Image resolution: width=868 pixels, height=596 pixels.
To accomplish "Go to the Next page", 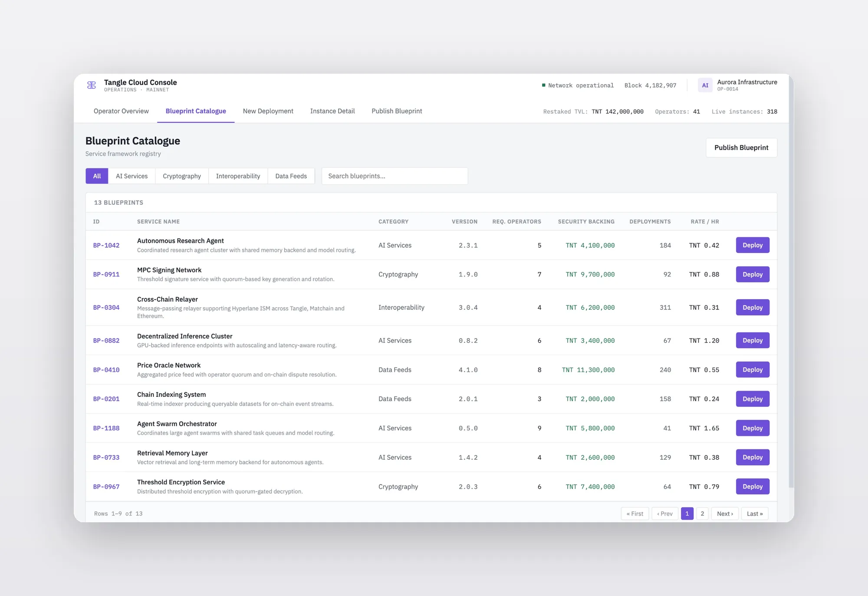I will click(725, 514).
